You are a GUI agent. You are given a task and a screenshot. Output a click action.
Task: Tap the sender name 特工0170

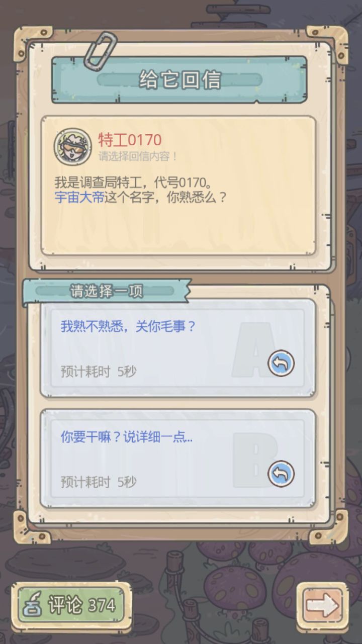(130, 140)
